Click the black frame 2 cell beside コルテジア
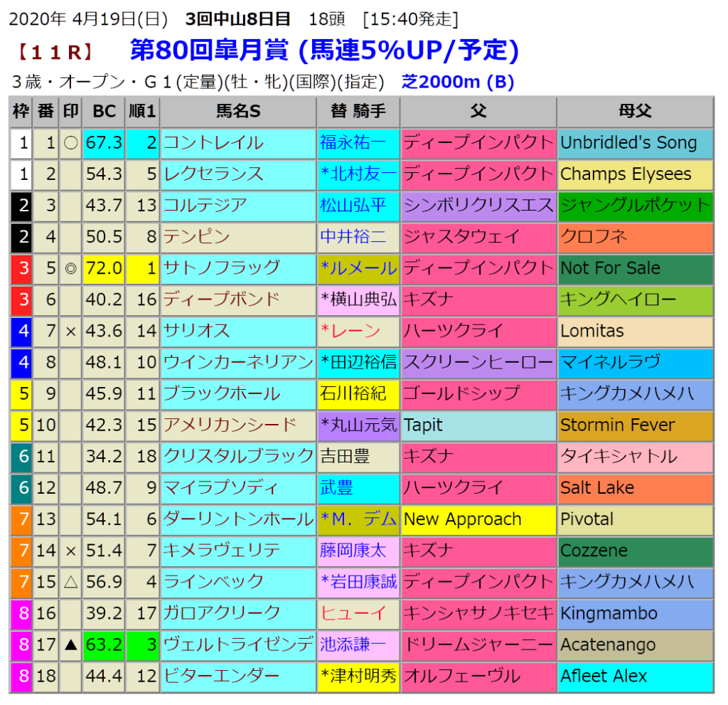The width and height of the screenshot is (728, 705). 22,206
